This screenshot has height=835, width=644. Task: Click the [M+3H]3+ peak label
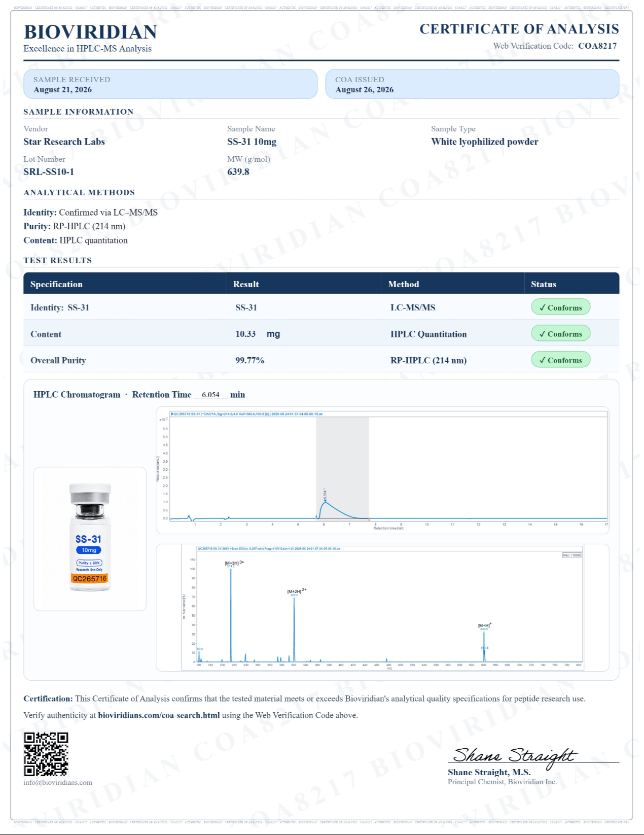pos(234,563)
